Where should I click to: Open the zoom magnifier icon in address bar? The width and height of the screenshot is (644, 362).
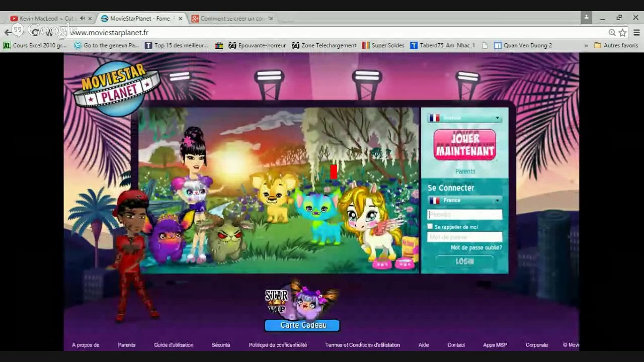[612, 32]
